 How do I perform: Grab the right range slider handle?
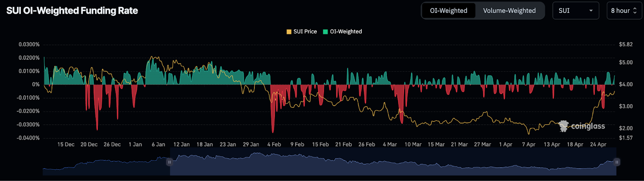coord(617,162)
